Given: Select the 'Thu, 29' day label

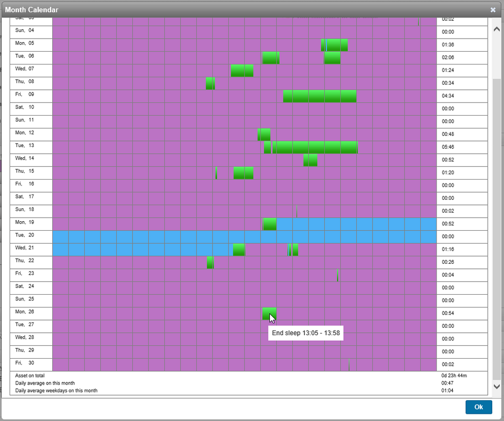Looking at the screenshot, I should 24,350.
